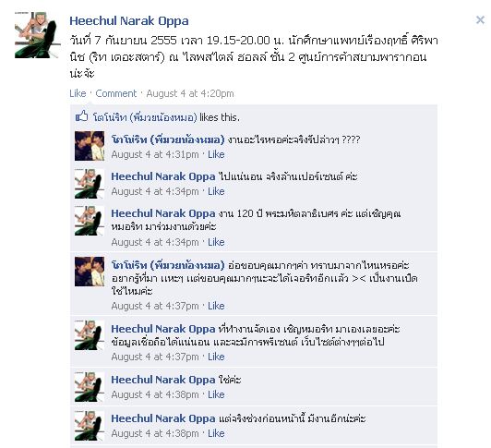Like the last 4:38pm comment
Viewport: 491px width, 448px height.
point(216,433)
